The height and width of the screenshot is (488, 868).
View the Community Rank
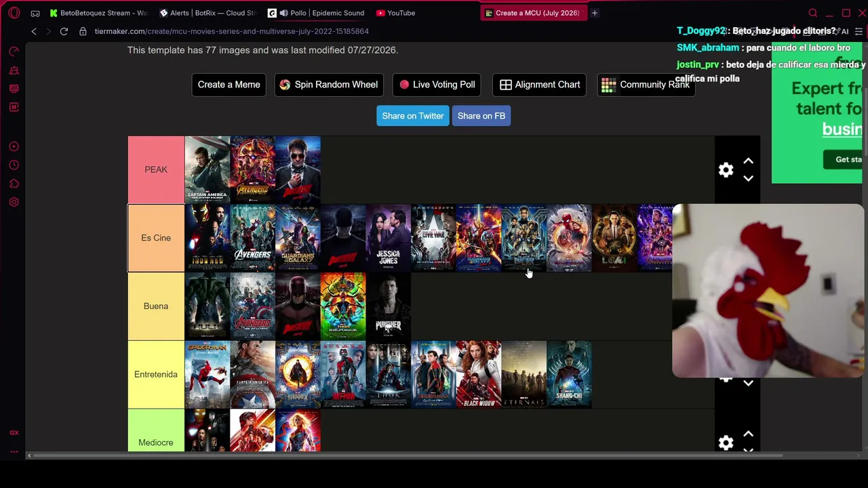(x=646, y=85)
